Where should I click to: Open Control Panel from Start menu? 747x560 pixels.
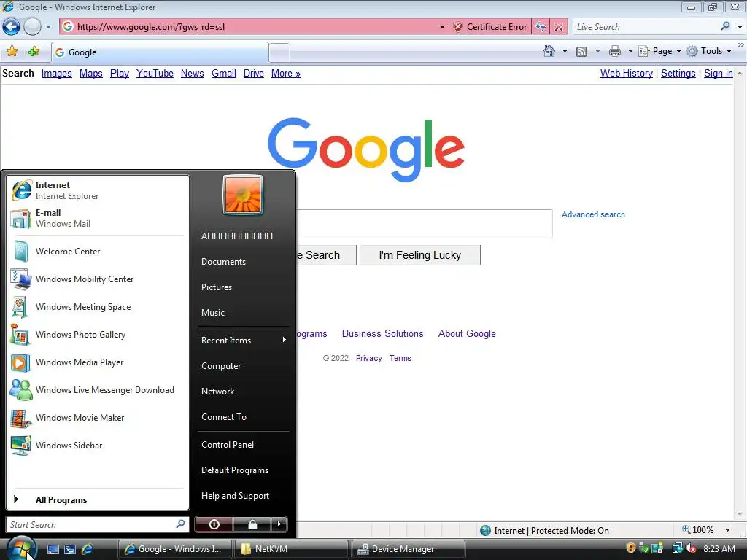coord(243,445)
